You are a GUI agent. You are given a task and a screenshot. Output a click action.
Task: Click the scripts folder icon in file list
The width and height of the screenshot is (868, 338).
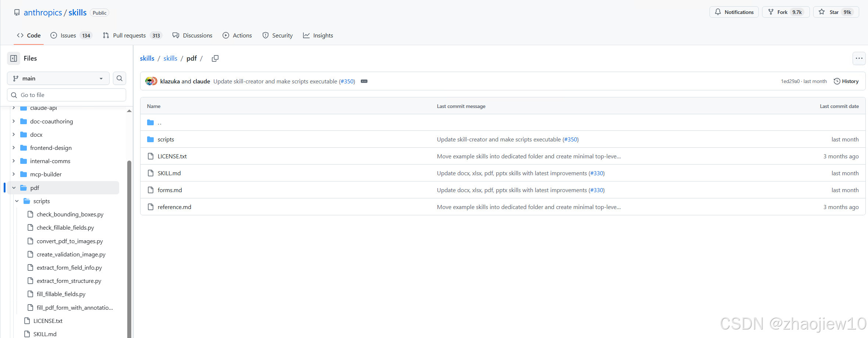[x=150, y=139]
